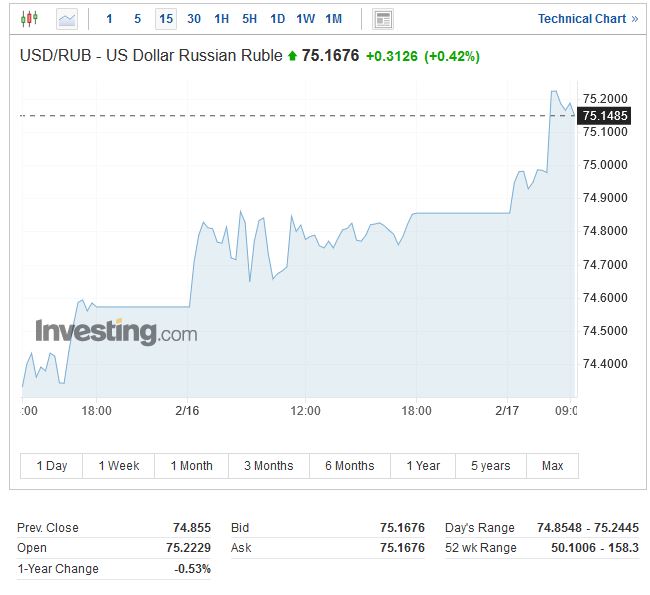Choose the 30 minute interval
Image resolution: width=650 pixels, height=595 pixels.
click(x=194, y=18)
